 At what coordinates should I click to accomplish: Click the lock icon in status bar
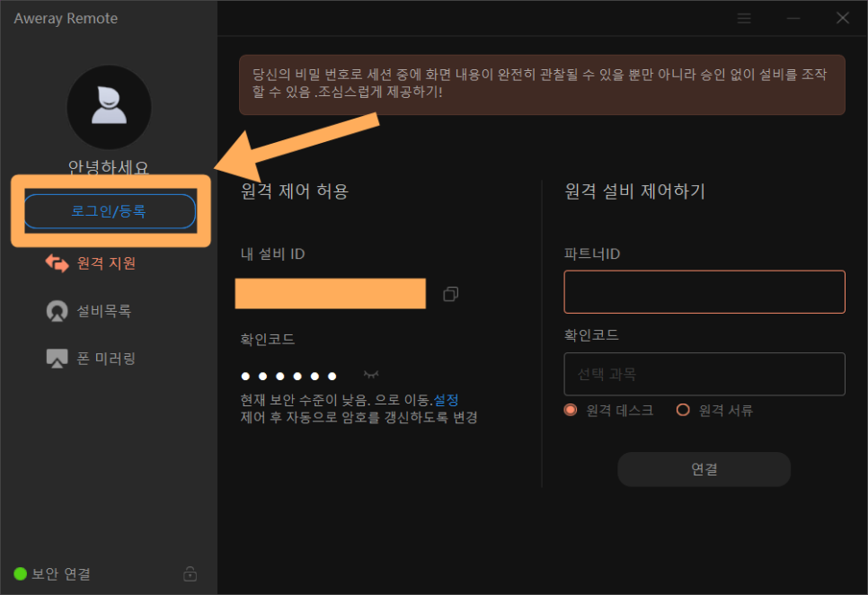click(190, 574)
